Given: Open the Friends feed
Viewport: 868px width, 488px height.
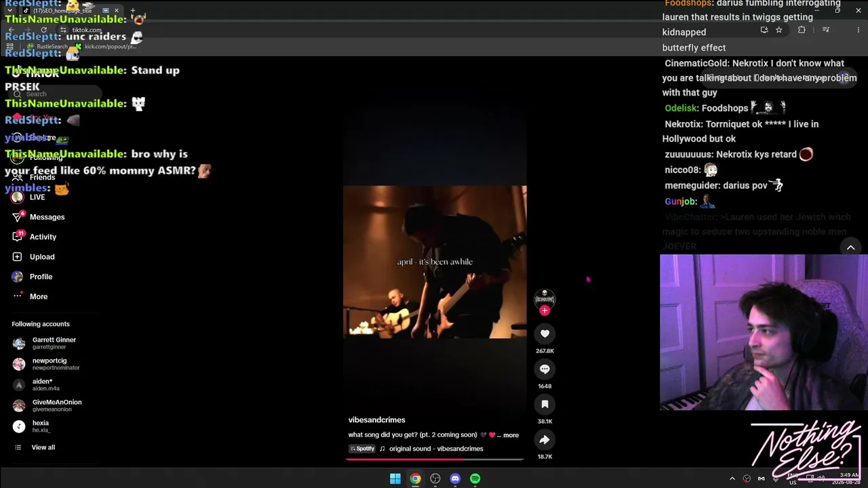Looking at the screenshot, I should click(42, 178).
